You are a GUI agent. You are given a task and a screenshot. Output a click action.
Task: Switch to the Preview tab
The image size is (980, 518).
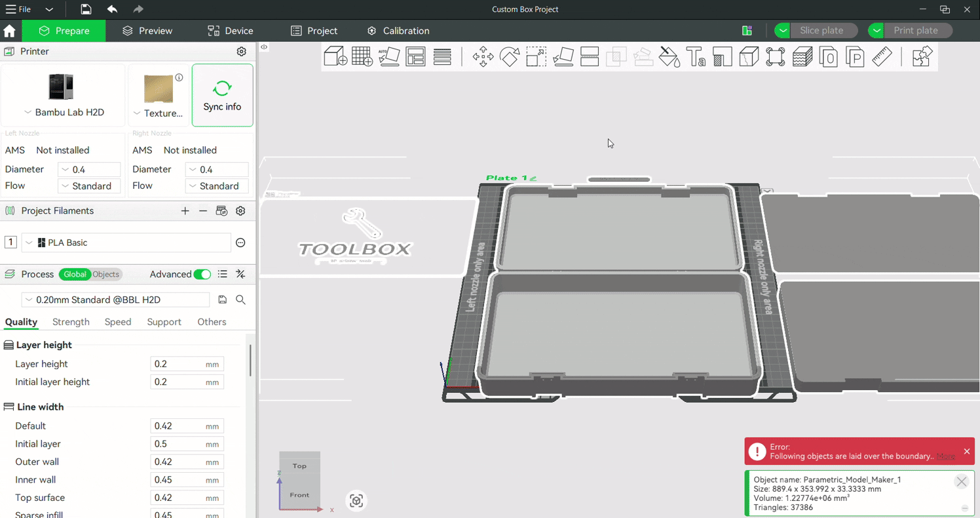click(147, 31)
